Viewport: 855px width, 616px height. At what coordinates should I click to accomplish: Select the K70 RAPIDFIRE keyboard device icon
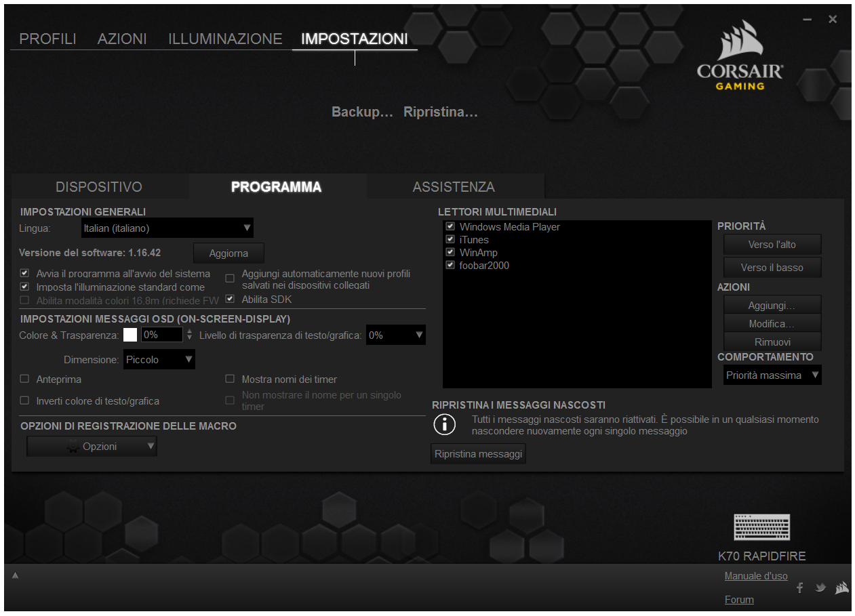(x=762, y=527)
